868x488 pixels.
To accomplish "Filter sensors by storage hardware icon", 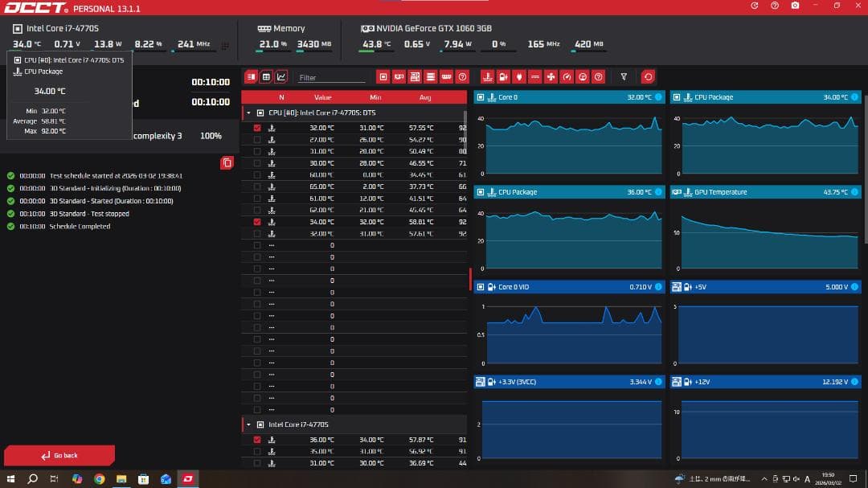I will coord(431,77).
